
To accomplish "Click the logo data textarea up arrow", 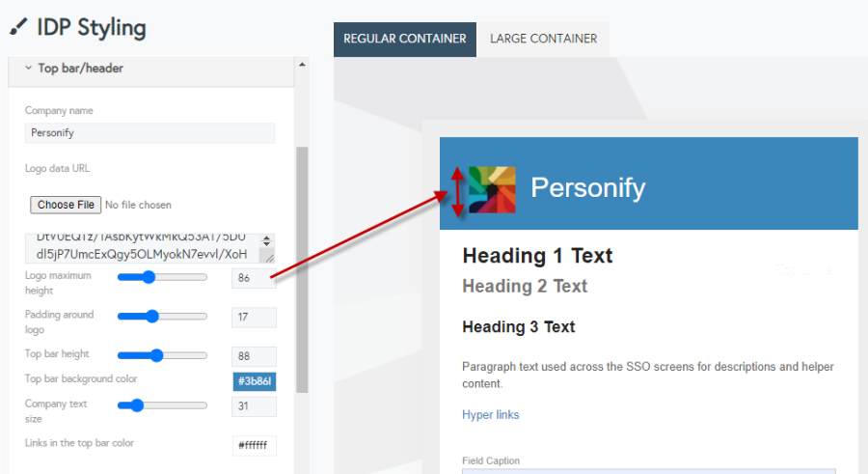I will click(x=267, y=238).
